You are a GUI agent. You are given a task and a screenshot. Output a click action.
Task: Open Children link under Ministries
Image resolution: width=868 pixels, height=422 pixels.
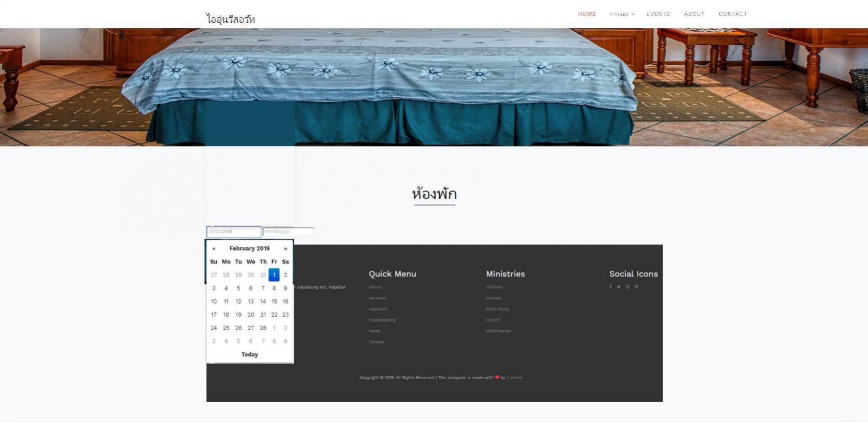494,287
